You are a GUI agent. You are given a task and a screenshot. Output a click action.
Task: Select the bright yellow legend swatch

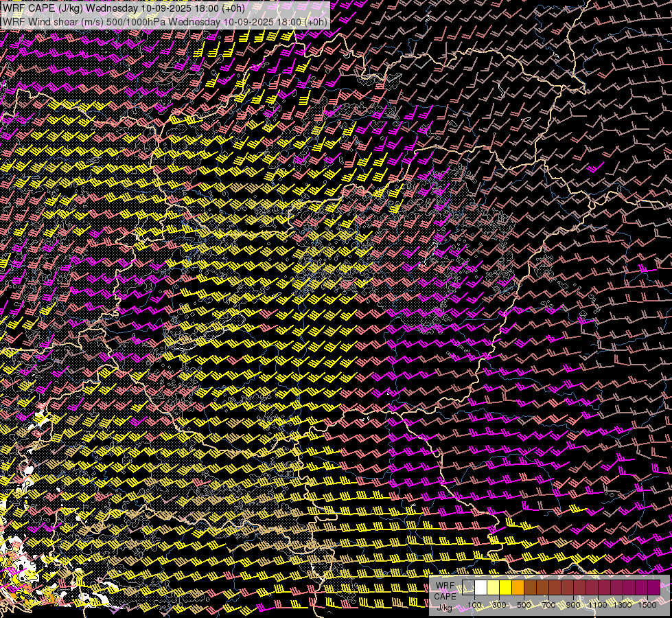pyautogui.click(x=505, y=587)
